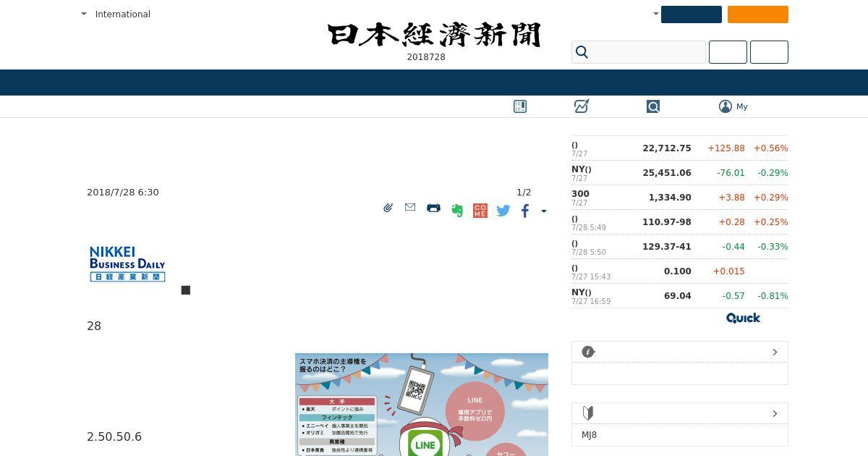868x456 pixels.
Task: Expand the beginner panel chevron
Action: tap(775, 413)
